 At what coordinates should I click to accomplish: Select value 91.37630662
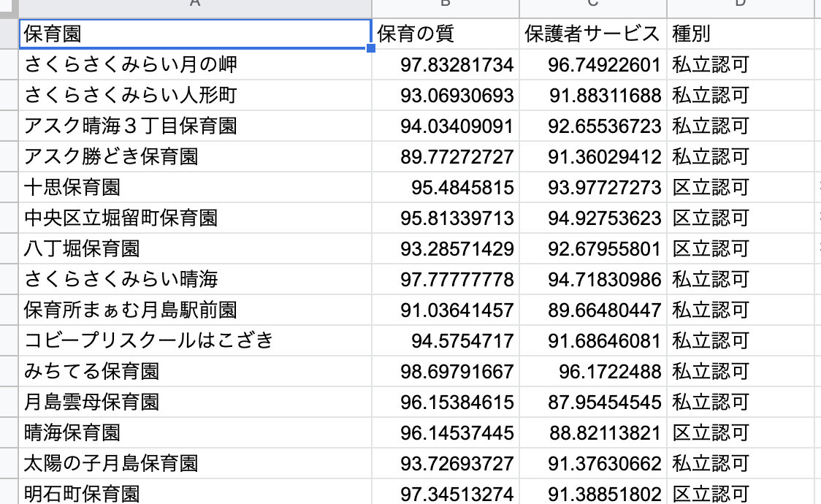coord(592,464)
